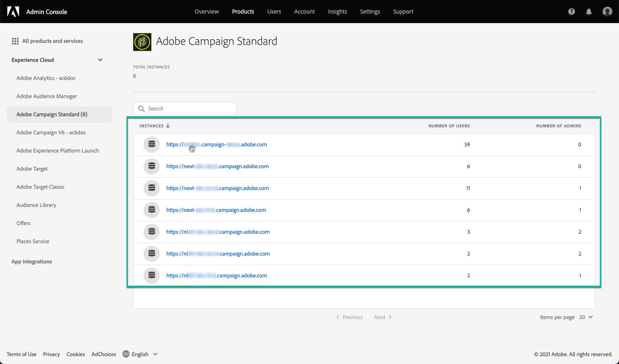Open Terms of Use link
The image size is (619, 364).
click(x=21, y=354)
